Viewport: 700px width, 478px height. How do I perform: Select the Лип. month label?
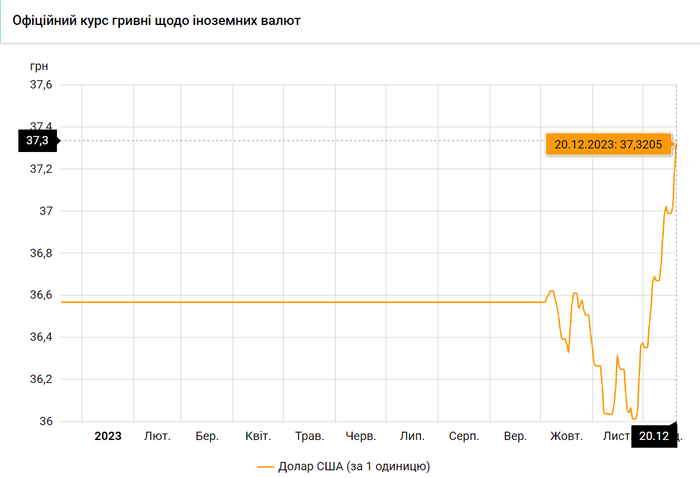pyautogui.click(x=412, y=436)
